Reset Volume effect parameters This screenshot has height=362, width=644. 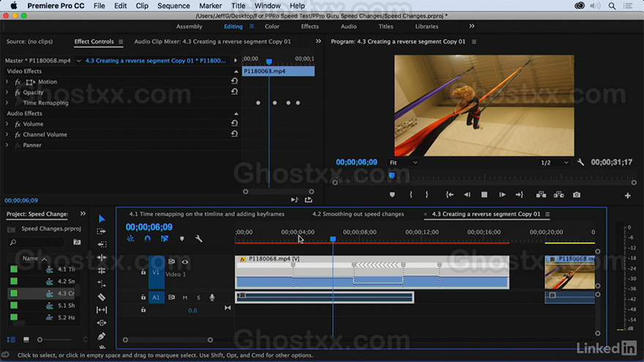coord(234,123)
